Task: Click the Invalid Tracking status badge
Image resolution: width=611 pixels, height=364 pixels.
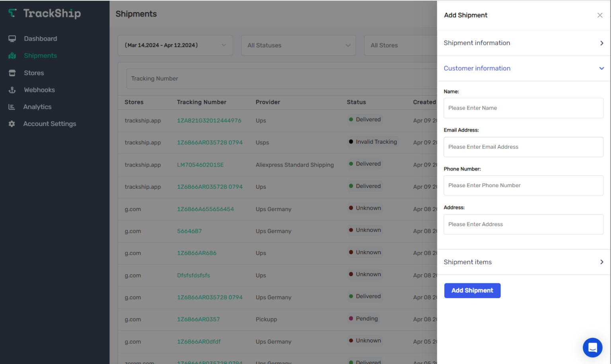Action: pos(373,142)
